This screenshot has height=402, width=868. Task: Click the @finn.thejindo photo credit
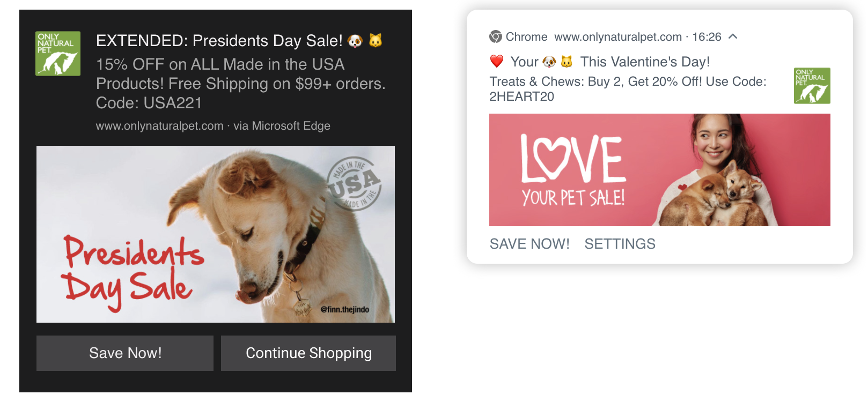pyautogui.click(x=344, y=310)
